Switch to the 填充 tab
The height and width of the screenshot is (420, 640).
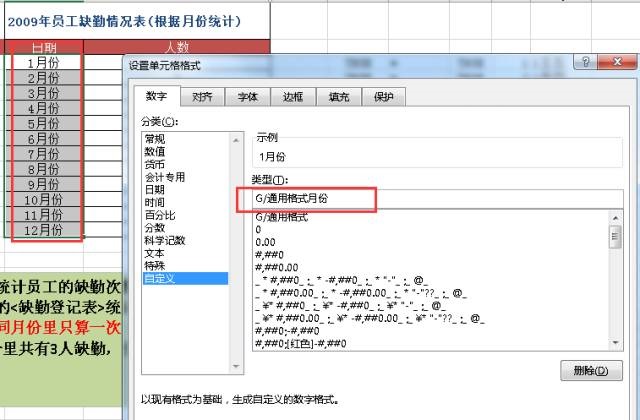click(x=339, y=97)
